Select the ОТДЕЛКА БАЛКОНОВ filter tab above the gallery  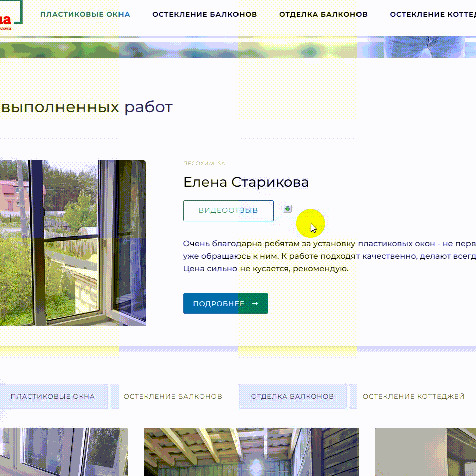[x=292, y=396]
